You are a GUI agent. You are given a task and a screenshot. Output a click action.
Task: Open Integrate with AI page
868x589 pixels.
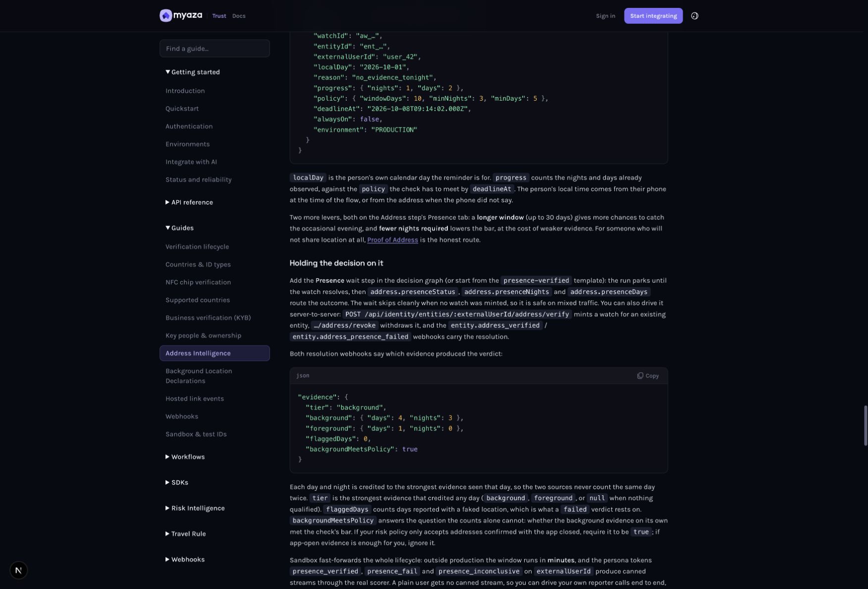pos(191,162)
